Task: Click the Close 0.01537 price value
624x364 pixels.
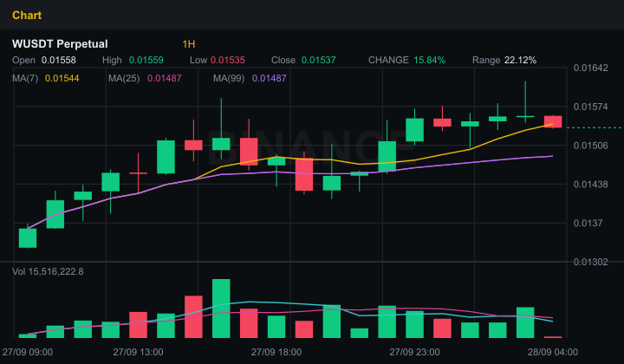Action: (318, 60)
